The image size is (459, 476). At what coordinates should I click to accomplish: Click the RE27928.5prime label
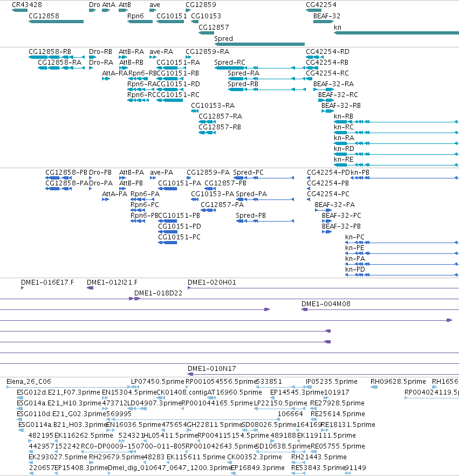click(337, 403)
